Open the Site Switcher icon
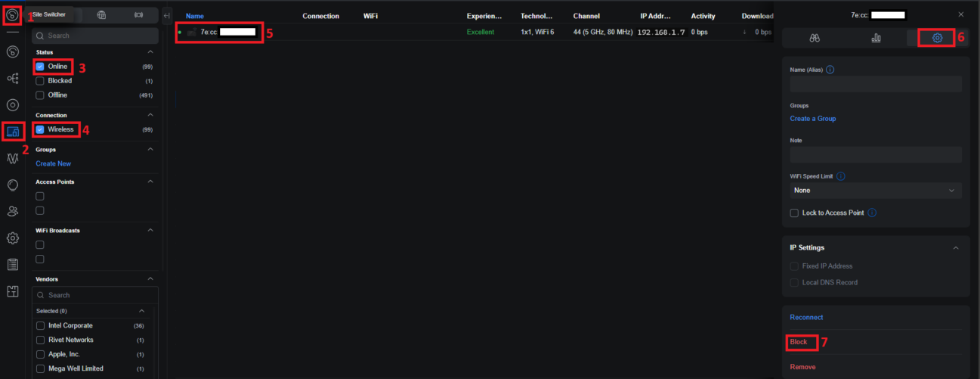980x379 pixels. 13,14
